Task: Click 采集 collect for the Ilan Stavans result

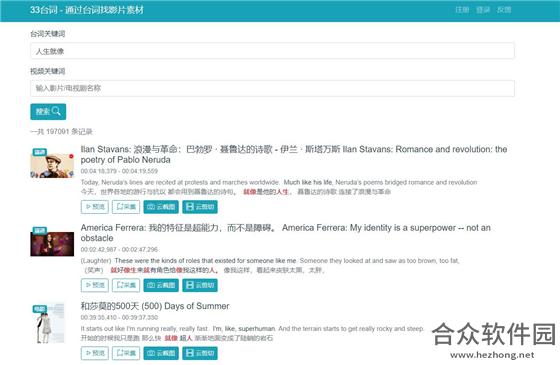Action: 126,207
